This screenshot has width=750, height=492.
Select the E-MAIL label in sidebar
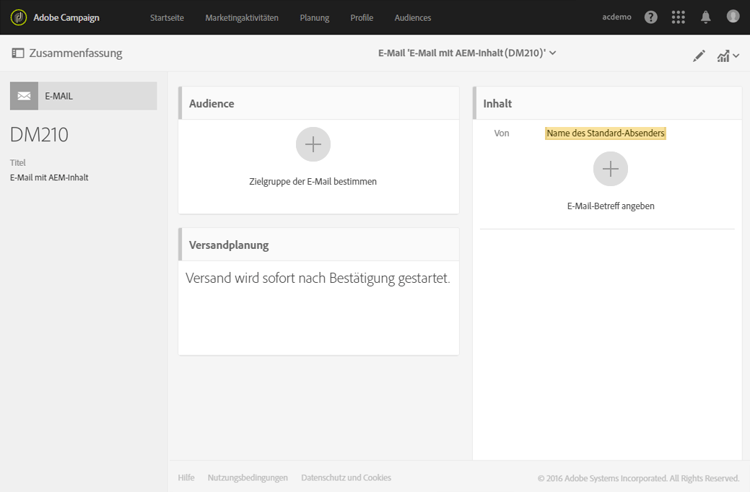[x=59, y=96]
